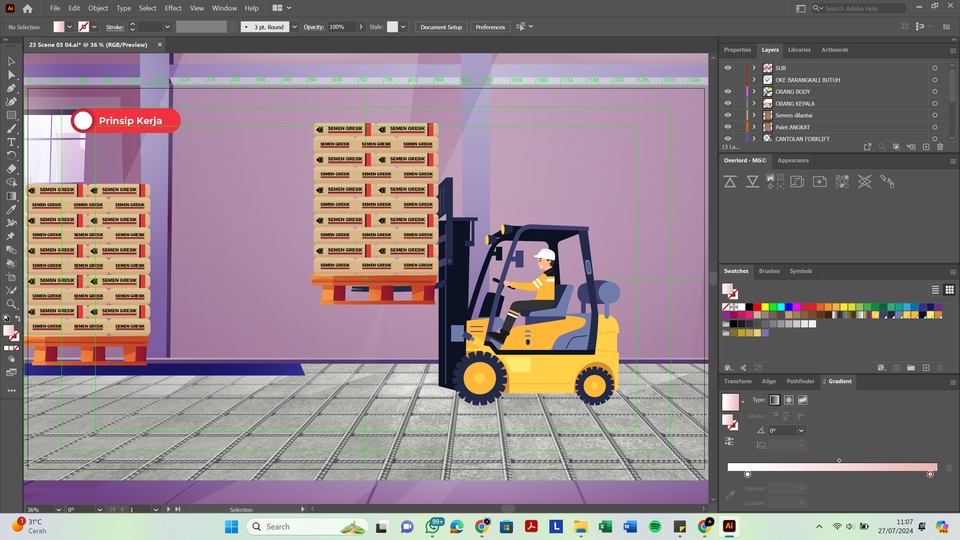Select the Rectangle shape tool
This screenshot has height=540, width=960.
[11, 115]
